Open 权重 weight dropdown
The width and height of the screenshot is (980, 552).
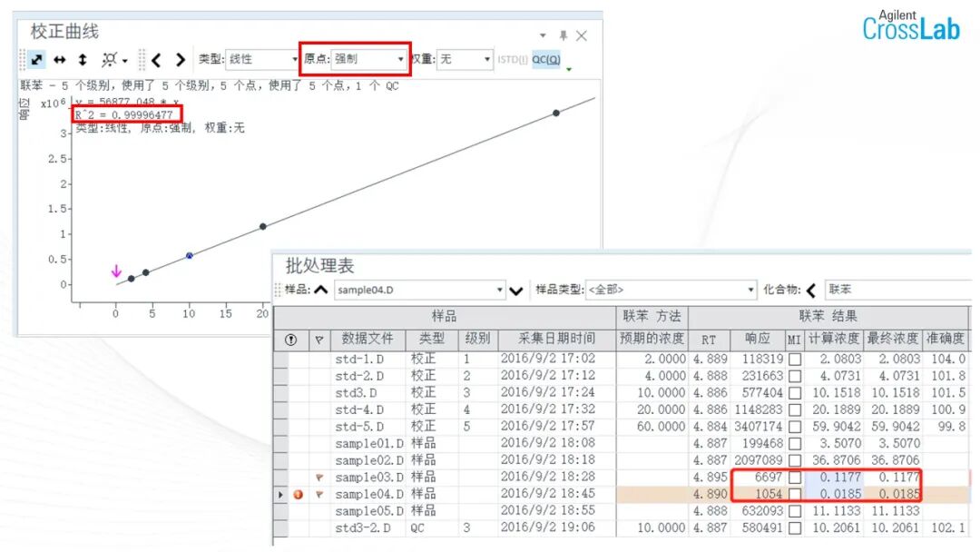coord(464,59)
